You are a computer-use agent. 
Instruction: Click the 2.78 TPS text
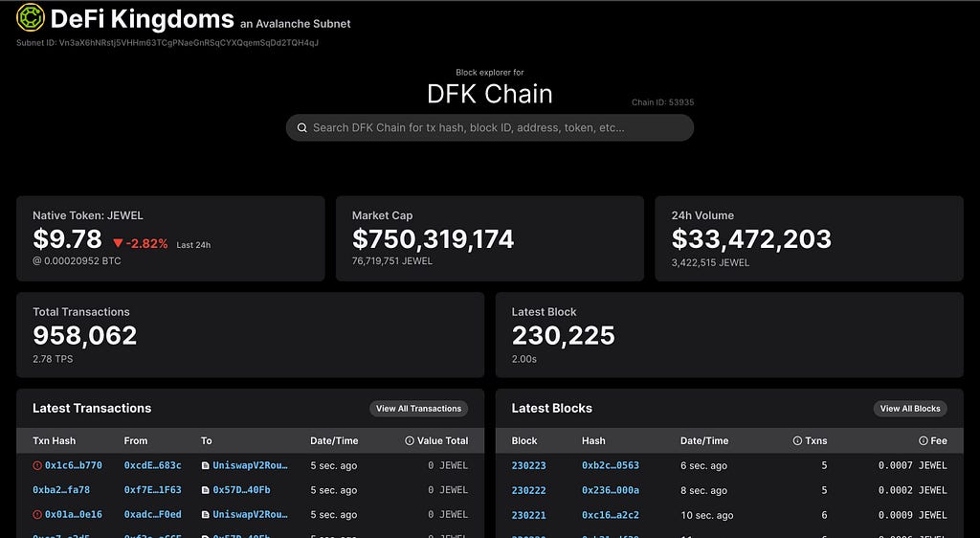tap(53, 359)
